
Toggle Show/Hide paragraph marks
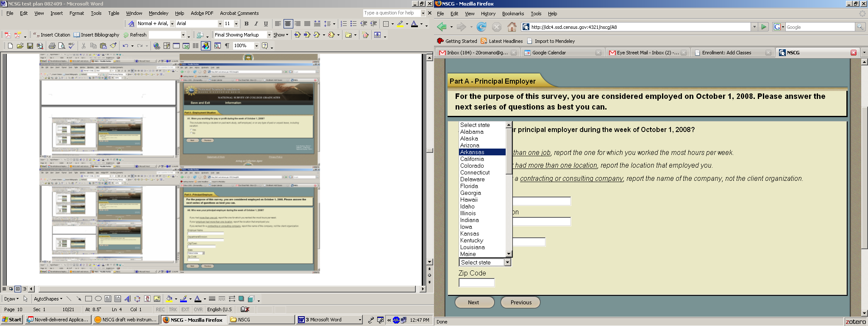coord(227,46)
